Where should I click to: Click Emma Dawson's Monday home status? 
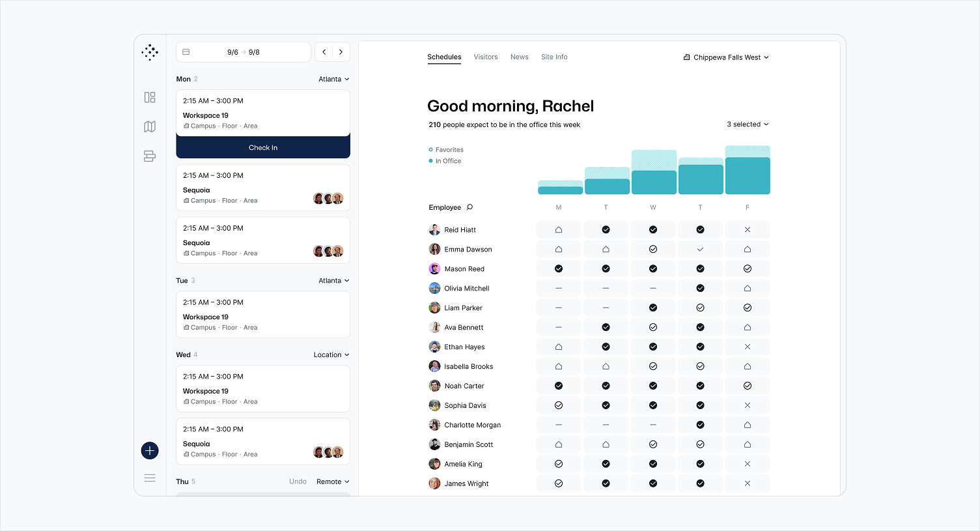pyautogui.click(x=559, y=249)
